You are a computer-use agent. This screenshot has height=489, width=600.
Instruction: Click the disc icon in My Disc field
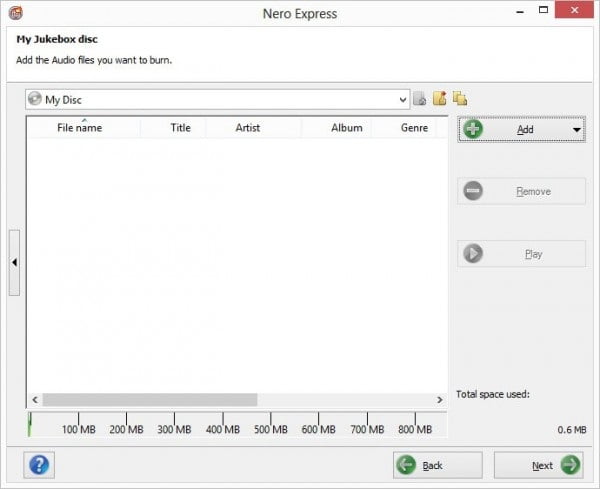pyautogui.click(x=36, y=99)
